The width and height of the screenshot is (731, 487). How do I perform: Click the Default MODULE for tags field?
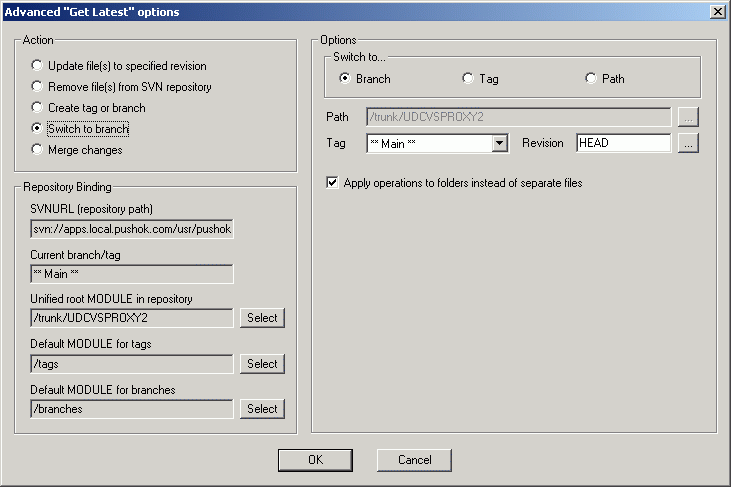pyautogui.click(x=132, y=364)
